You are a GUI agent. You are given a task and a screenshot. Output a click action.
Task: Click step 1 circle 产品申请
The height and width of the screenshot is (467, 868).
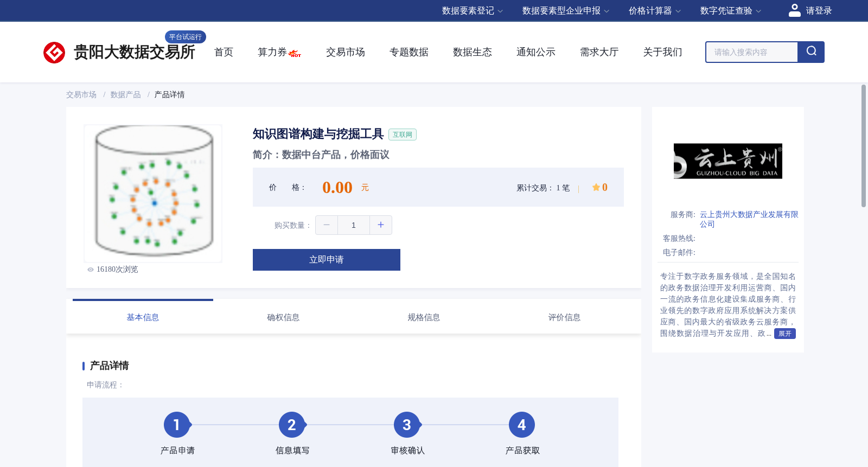click(x=177, y=425)
